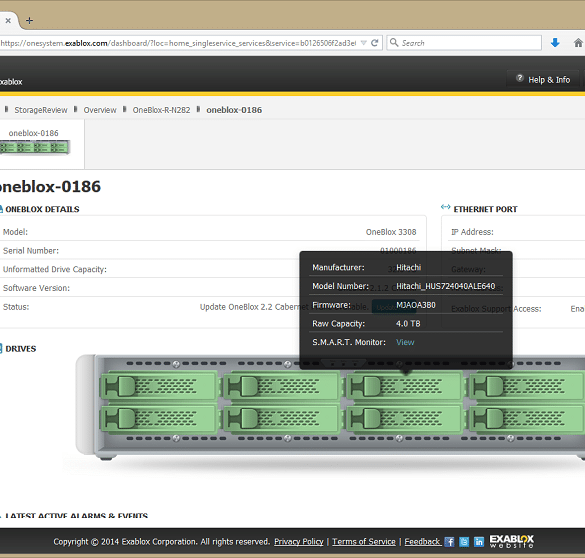Click the Serial Number label

pyautogui.click(x=31, y=251)
